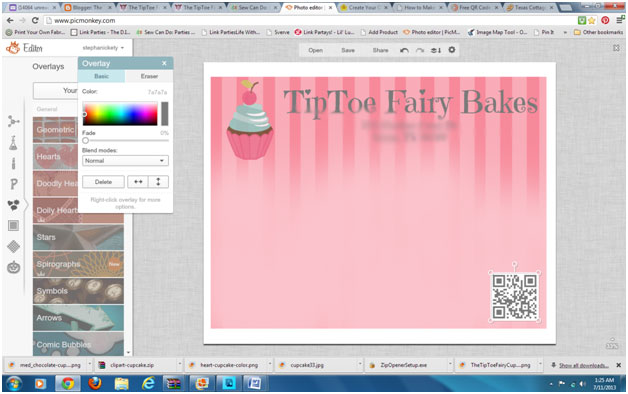Open the Windows Start button

[14, 384]
